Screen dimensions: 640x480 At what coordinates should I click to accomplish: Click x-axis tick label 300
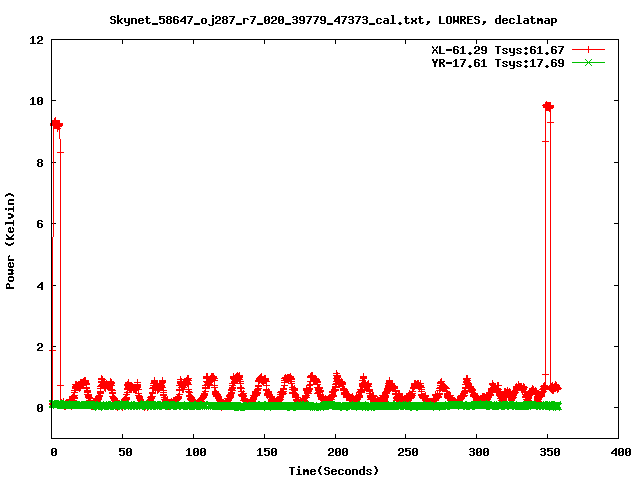[x=479, y=452]
